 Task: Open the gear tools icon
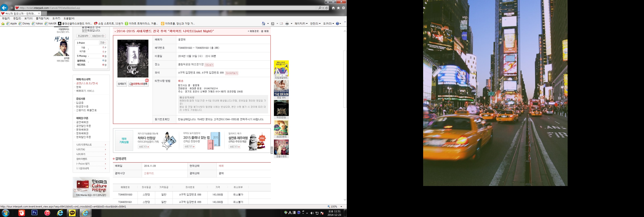tap(343, 8)
